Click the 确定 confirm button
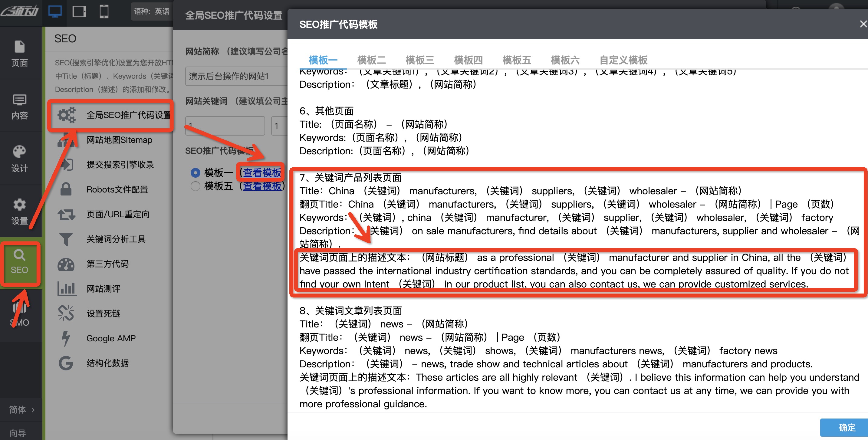This screenshot has width=868, height=440. (847, 427)
